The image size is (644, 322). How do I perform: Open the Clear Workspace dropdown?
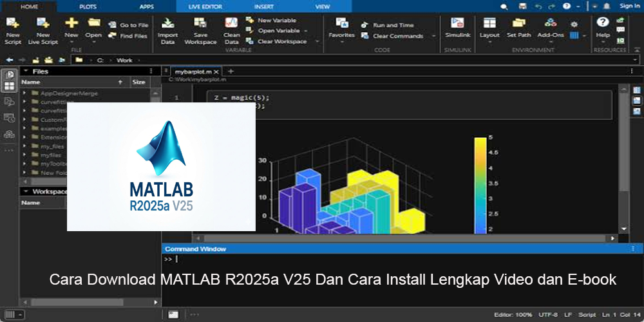tap(317, 41)
